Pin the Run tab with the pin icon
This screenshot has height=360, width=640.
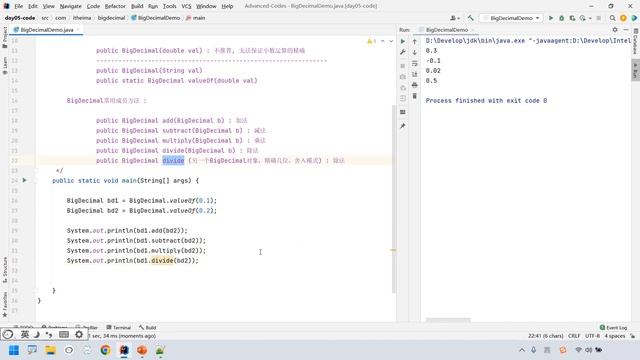(x=403, y=126)
